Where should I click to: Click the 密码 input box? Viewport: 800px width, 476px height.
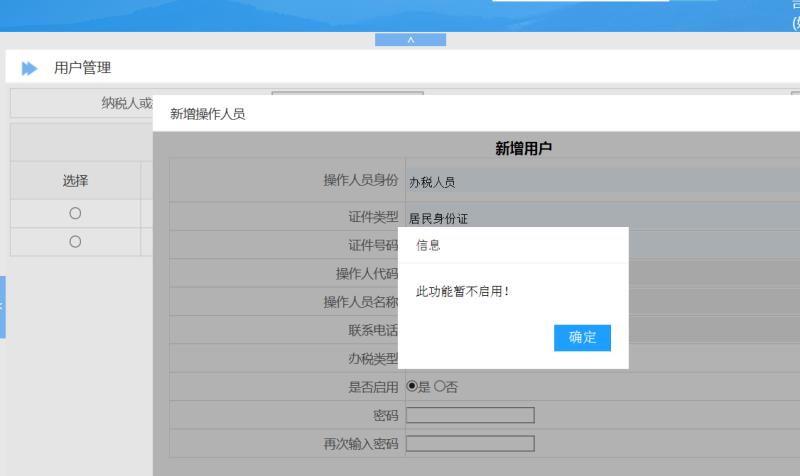click(470, 415)
